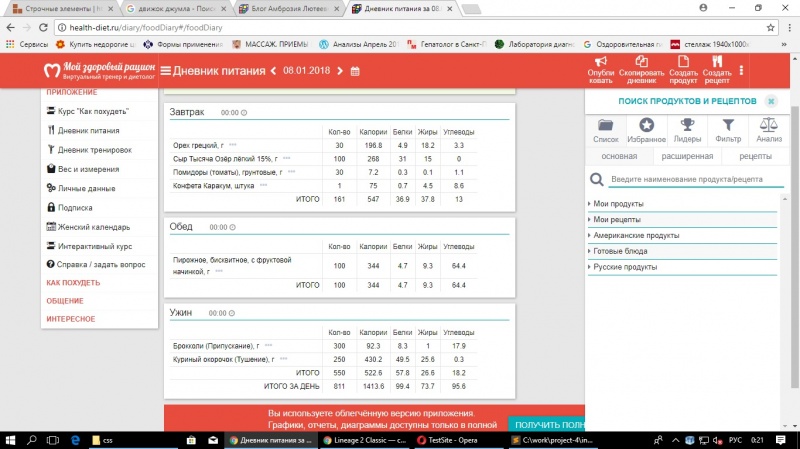Expand the Американские продукты category

[636, 235]
